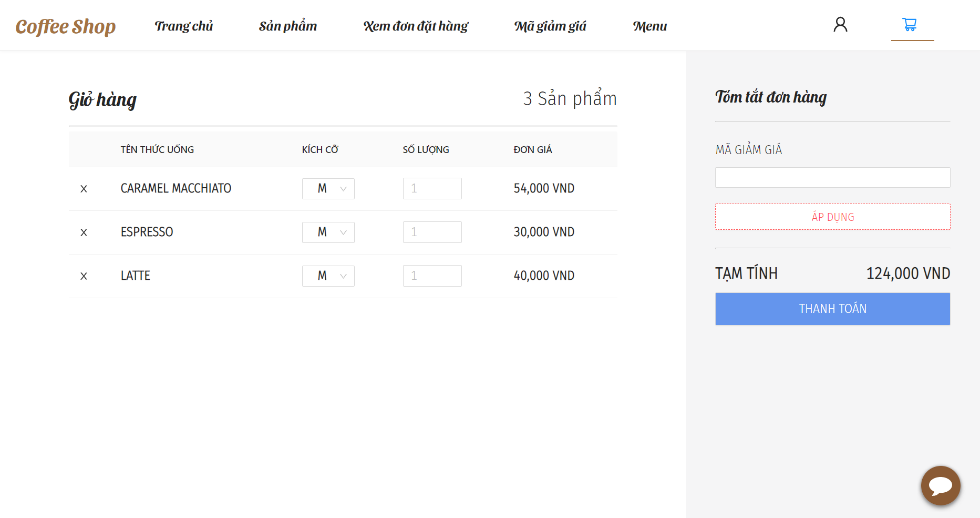Remove Latte with its X
The height and width of the screenshot is (518, 980).
84,276
